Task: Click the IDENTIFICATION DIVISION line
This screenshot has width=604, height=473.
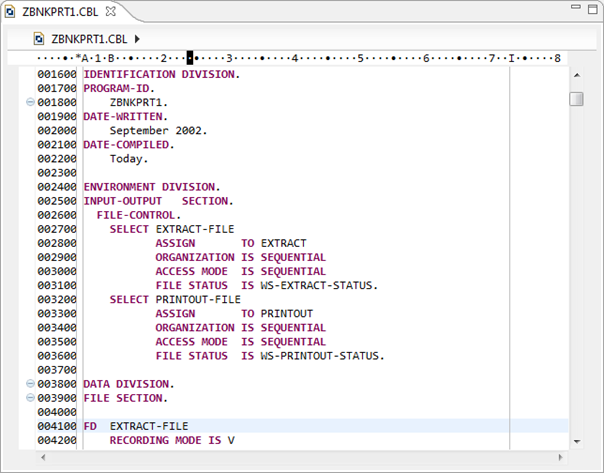Action: click(160, 74)
